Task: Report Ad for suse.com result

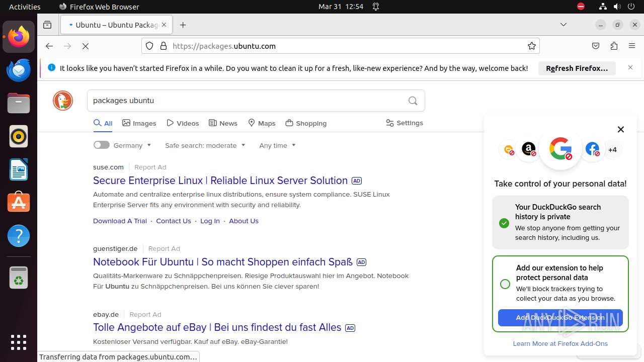Action: [x=150, y=167]
